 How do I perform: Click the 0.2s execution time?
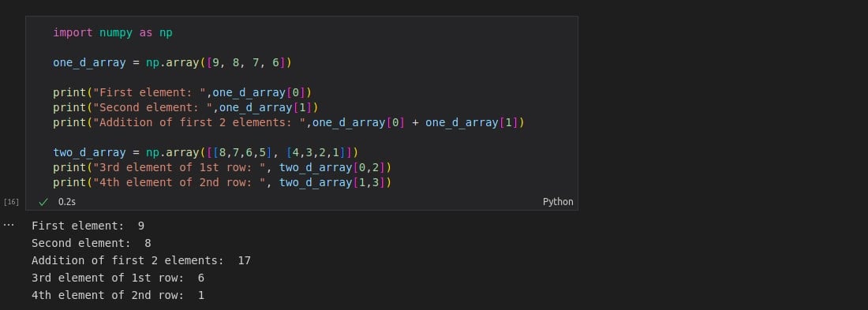[x=67, y=202]
